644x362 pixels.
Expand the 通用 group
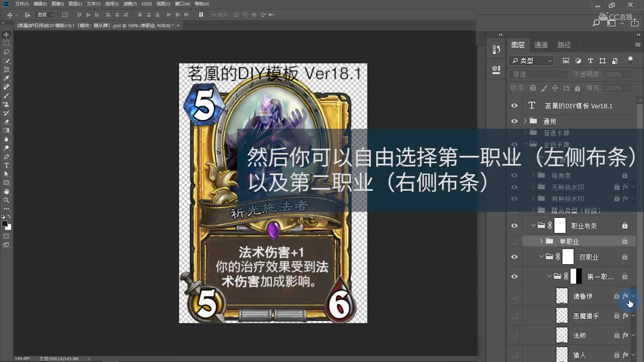525,121
